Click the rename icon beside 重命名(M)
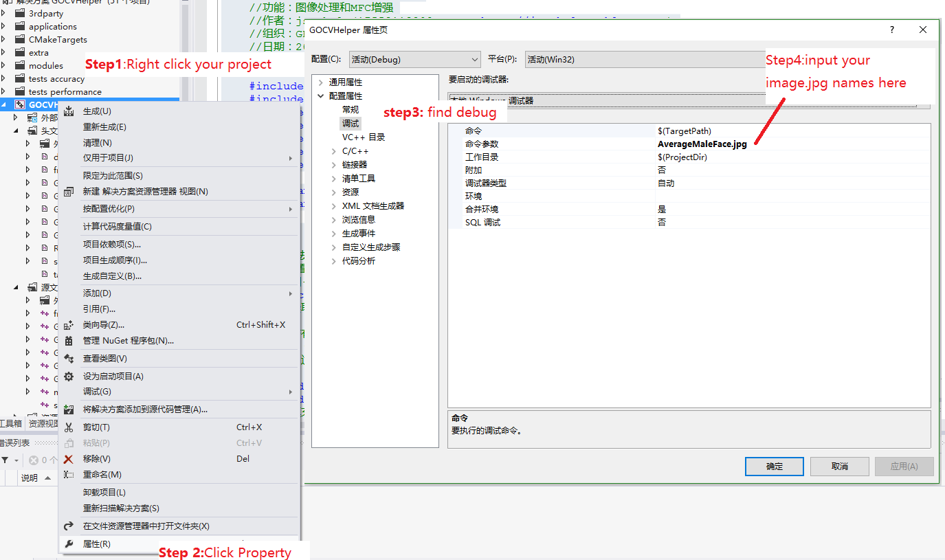The height and width of the screenshot is (560, 945). [69, 475]
